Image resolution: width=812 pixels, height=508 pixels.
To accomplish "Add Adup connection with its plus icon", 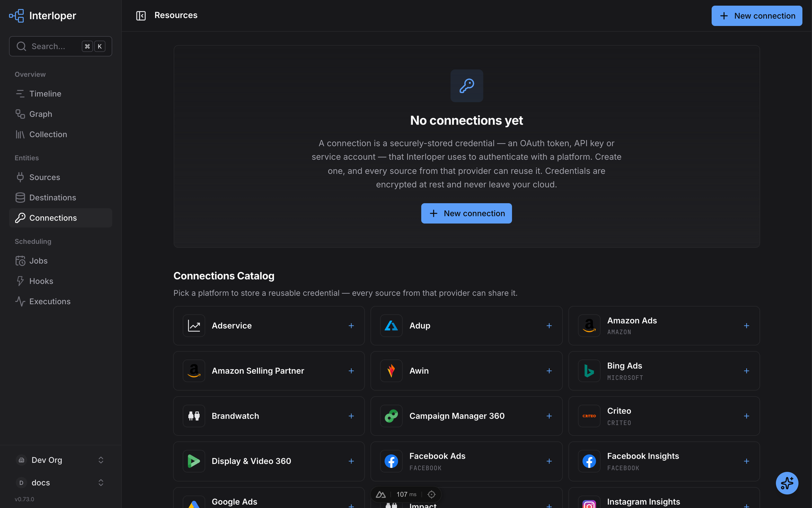I will [549, 325].
